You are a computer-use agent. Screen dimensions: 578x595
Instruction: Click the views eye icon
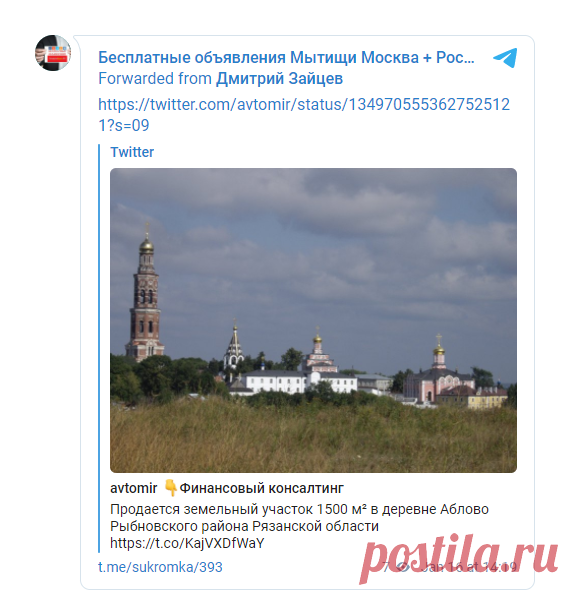pos(403,567)
